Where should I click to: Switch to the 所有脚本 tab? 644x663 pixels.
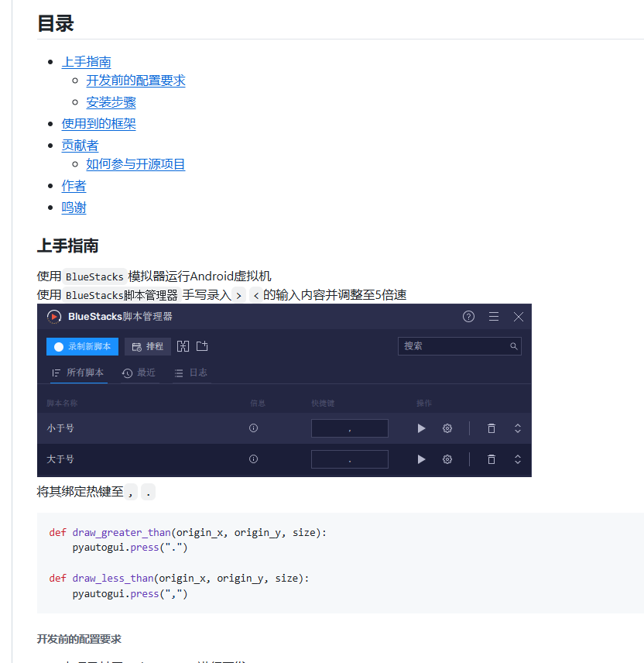coord(79,373)
